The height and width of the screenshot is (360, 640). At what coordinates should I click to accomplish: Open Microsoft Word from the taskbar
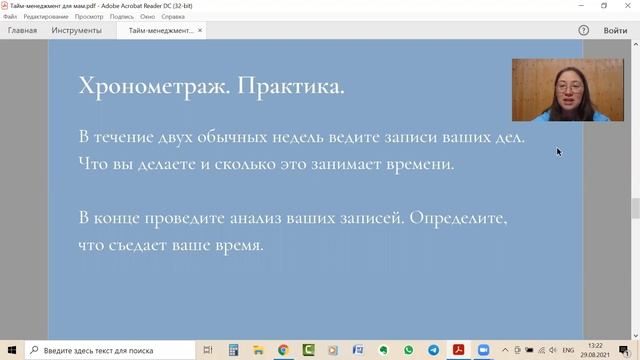pos(358,350)
